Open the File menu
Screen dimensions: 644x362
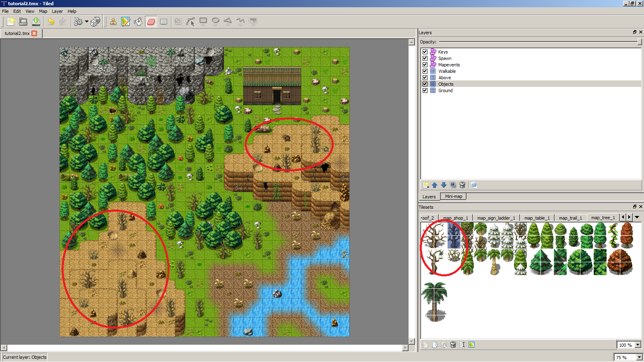[5, 11]
